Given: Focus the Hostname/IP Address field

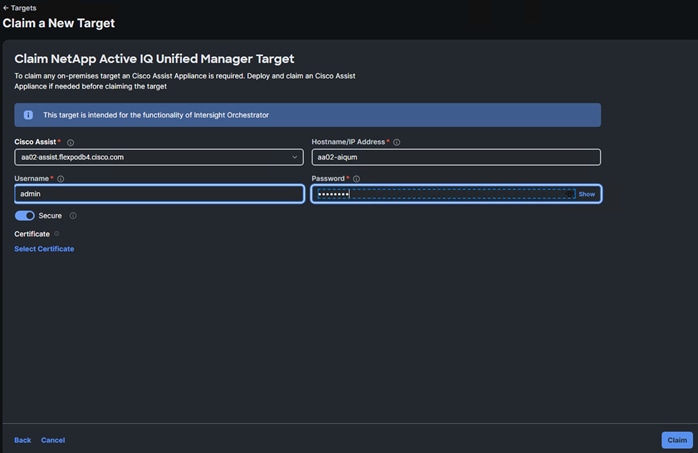Looking at the screenshot, I should pos(456,157).
